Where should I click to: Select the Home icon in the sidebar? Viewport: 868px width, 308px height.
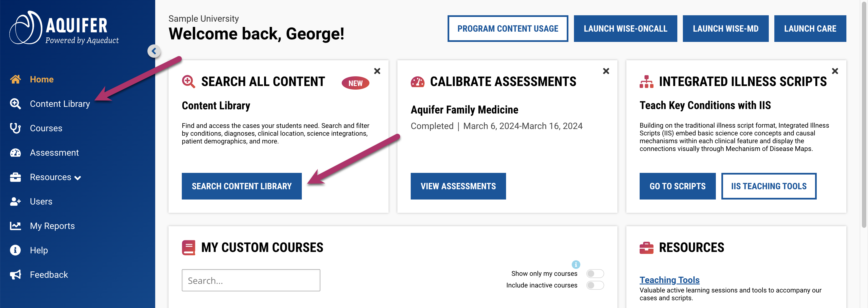pyautogui.click(x=16, y=79)
